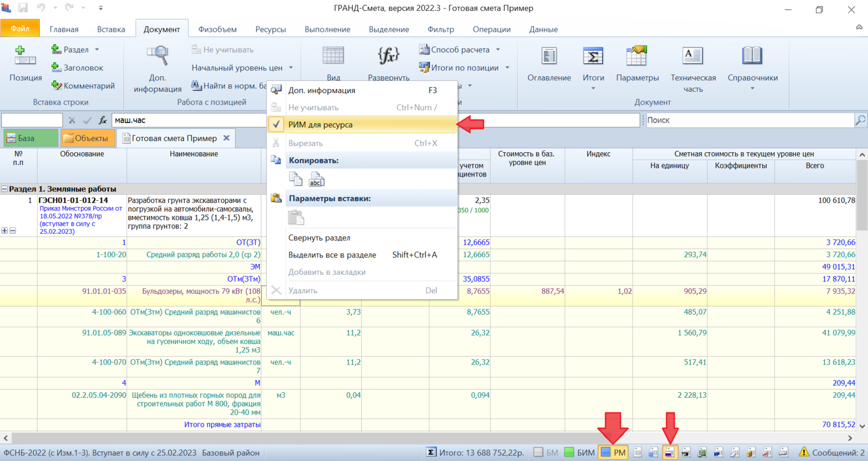
Task: Choose Свернуть раздел from context menu
Action: point(319,238)
